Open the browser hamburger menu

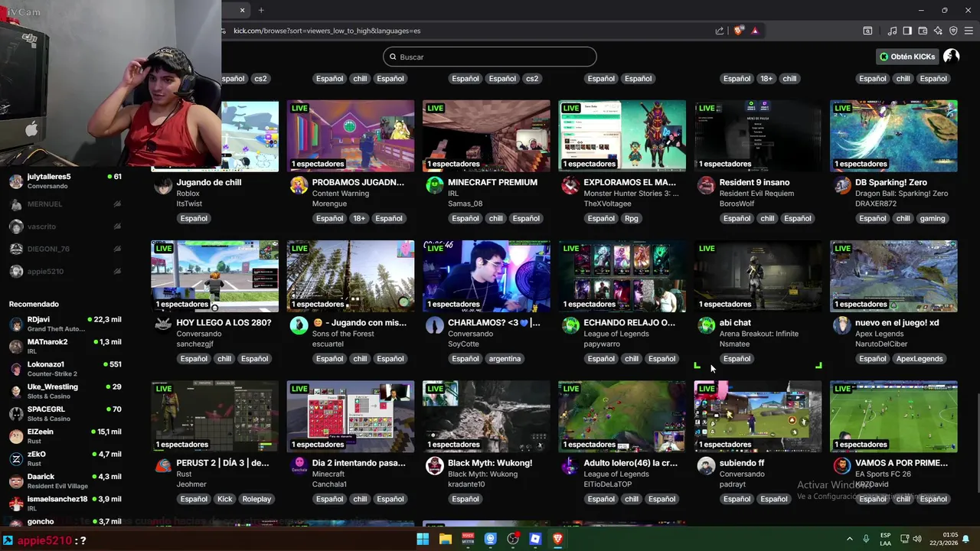tap(969, 31)
